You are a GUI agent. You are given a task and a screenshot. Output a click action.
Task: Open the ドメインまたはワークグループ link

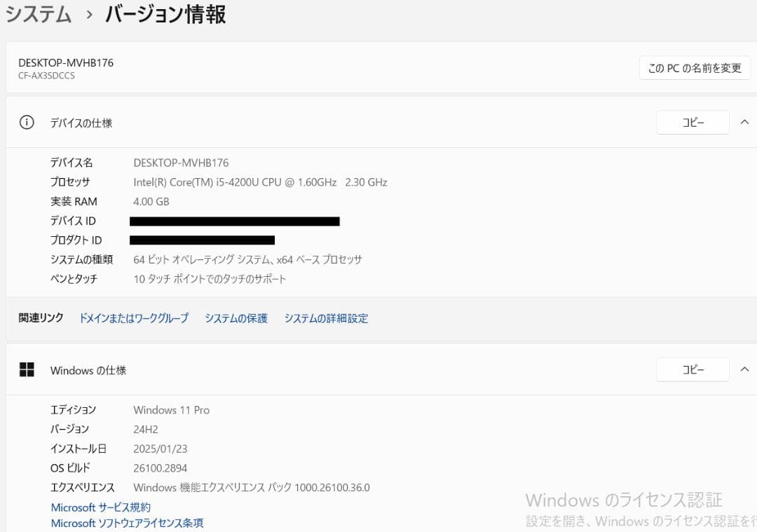(x=133, y=318)
